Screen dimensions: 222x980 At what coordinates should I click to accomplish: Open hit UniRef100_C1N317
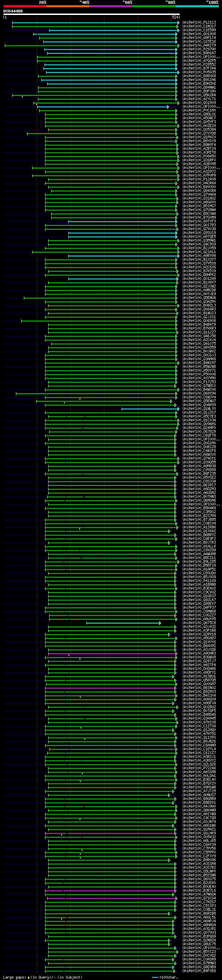click(x=199, y=26)
